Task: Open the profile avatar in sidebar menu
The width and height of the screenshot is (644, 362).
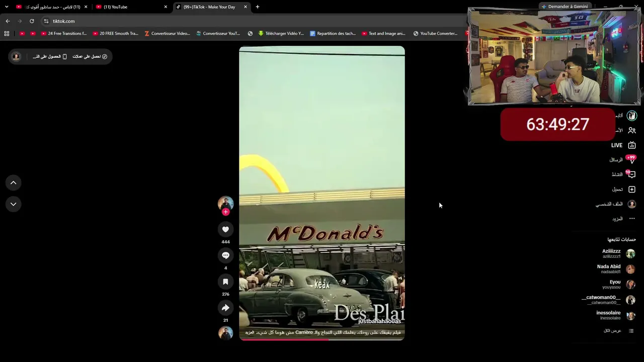Action: point(632,204)
